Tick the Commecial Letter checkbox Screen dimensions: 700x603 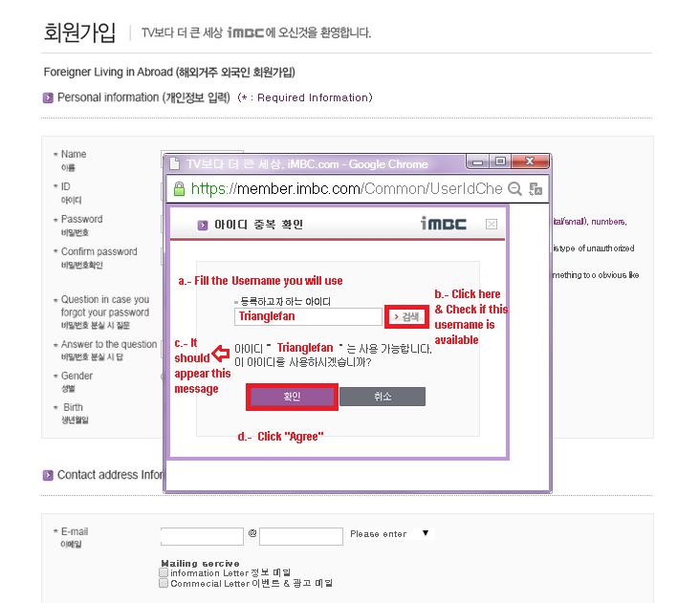point(164,582)
